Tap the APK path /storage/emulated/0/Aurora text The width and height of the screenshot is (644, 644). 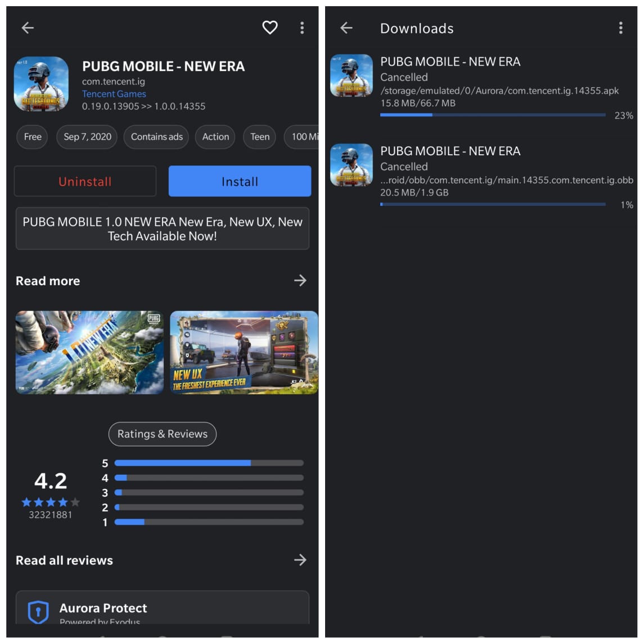point(499,91)
